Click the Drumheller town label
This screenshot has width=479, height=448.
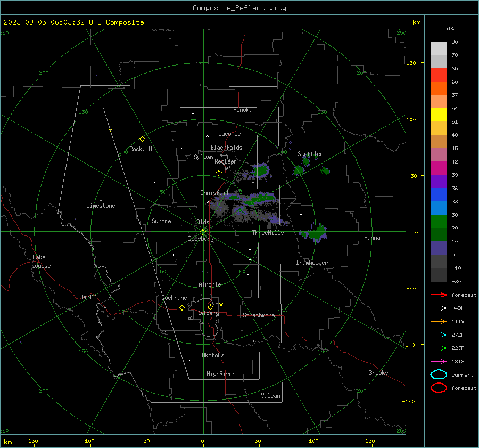tap(312, 263)
